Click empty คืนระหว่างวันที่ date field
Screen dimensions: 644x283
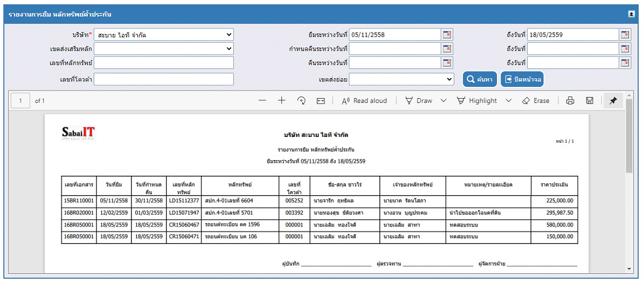pyautogui.click(x=395, y=63)
